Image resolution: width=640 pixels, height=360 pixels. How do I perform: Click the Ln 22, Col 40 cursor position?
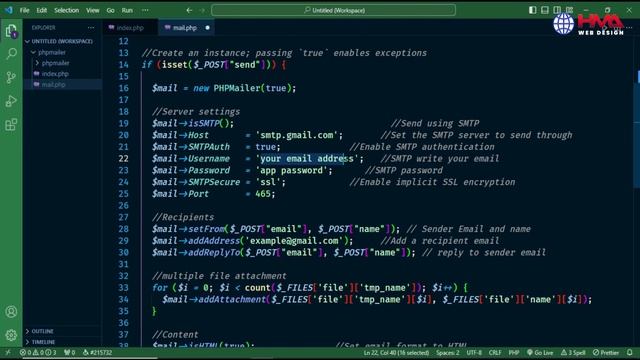pyautogui.click(x=396, y=352)
